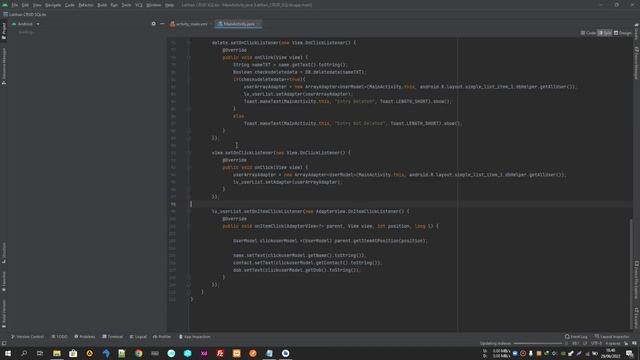640x360 pixels.
Task: Open Microsoft Store from the taskbar
Action: click(73, 353)
